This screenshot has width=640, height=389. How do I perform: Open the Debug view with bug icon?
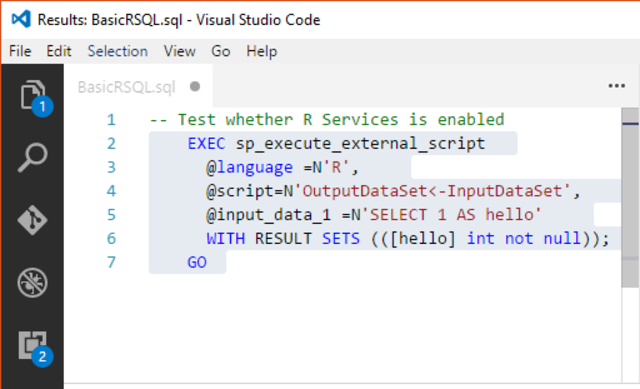pyautogui.click(x=33, y=282)
